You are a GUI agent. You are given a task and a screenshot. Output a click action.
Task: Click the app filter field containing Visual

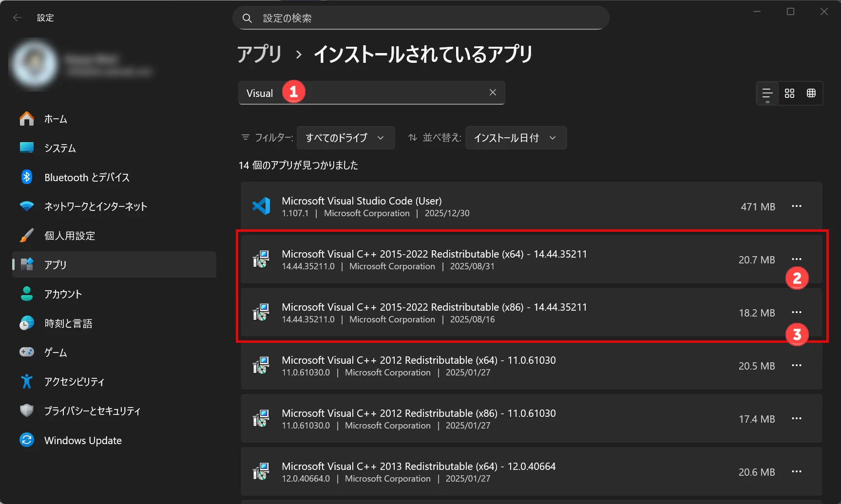[x=371, y=93]
